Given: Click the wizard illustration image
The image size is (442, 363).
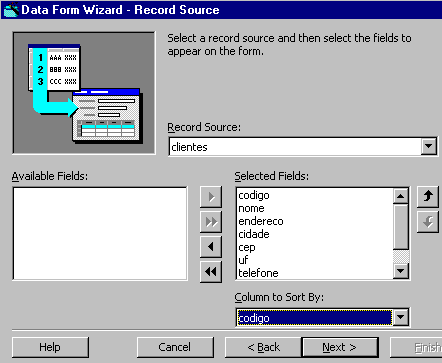Looking at the screenshot, I should click(84, 93).
